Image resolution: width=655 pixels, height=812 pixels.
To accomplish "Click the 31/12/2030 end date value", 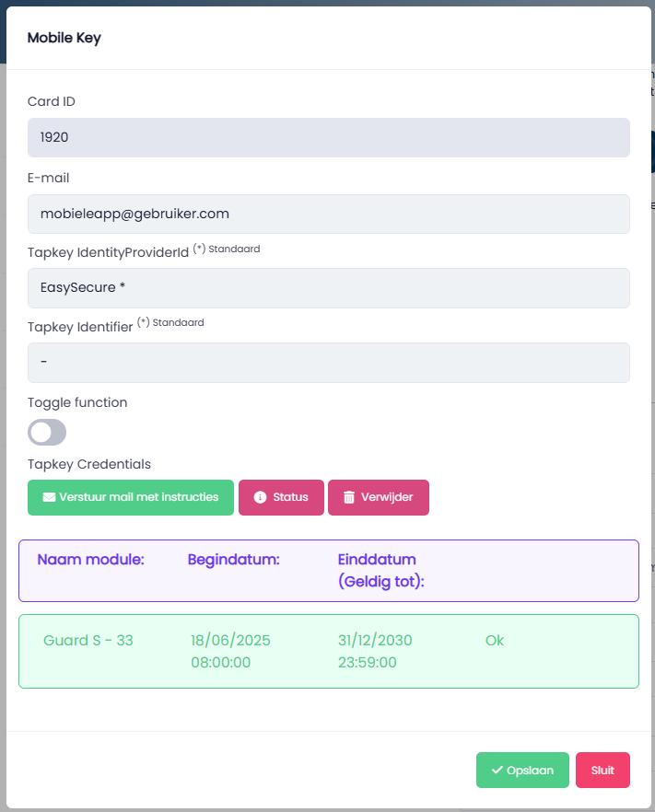I will tap(375, 641).
